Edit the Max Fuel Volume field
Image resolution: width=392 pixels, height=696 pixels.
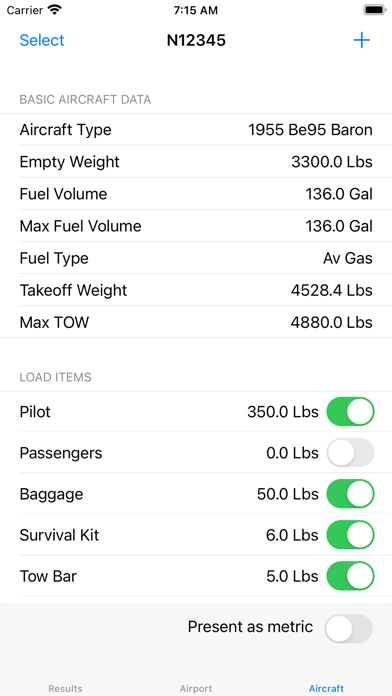pyautogui.click(x=196, y=226)
